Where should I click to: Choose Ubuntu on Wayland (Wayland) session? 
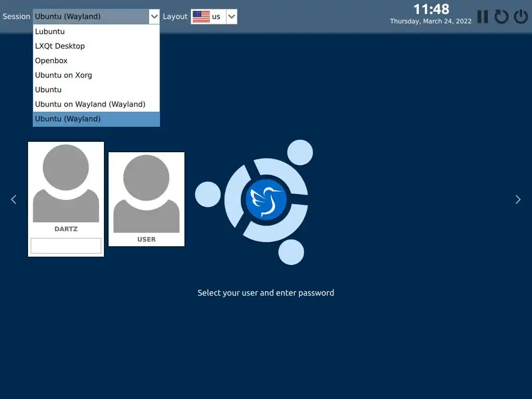click(x=96, y=104)
